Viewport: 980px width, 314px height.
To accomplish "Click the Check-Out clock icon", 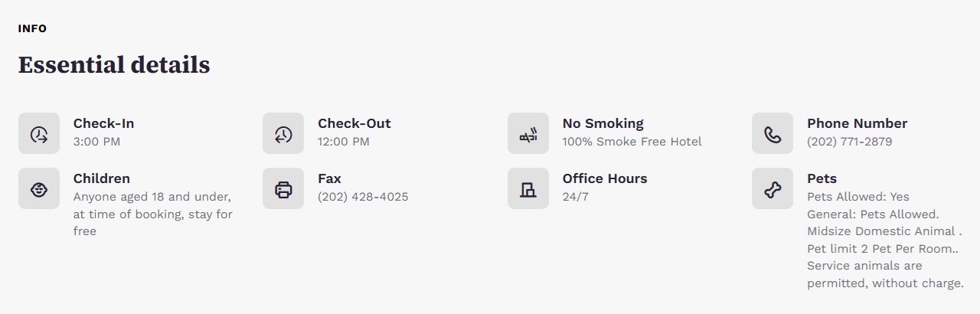I will click(x=283, y=134).
